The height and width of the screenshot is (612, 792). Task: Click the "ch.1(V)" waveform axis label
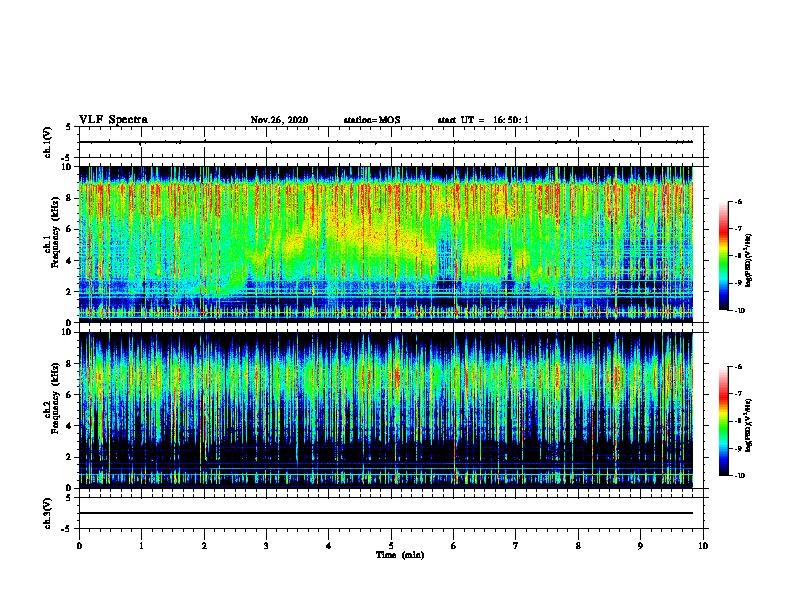click(48, 142)
